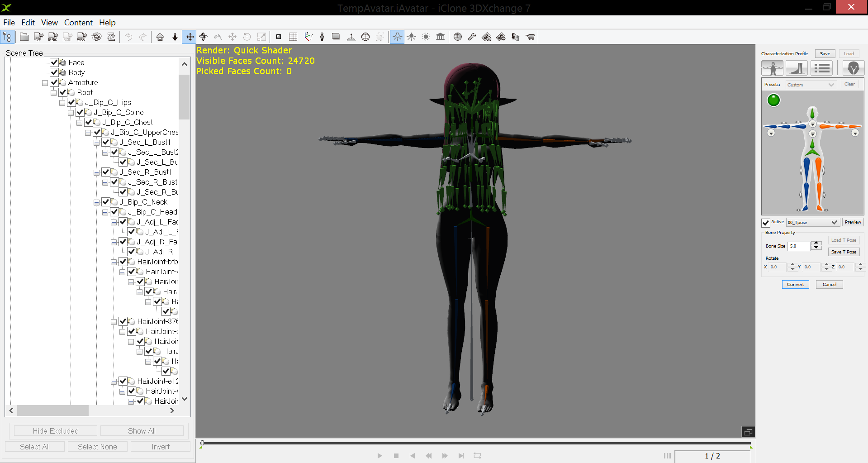Collapse the Root tree node

point(53,93)
